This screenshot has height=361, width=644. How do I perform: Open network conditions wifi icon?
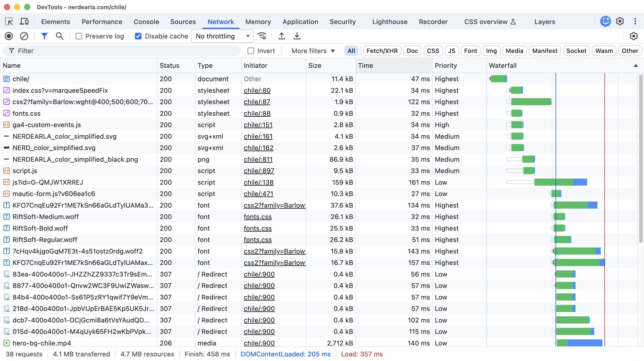pos(262,36)
